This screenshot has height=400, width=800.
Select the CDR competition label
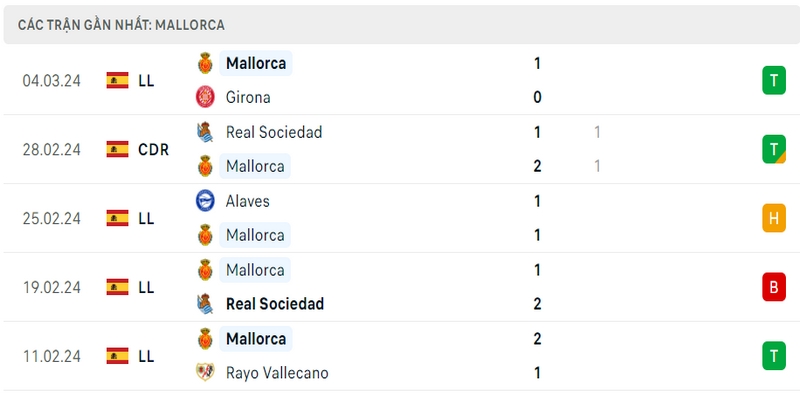coord(153,149)
